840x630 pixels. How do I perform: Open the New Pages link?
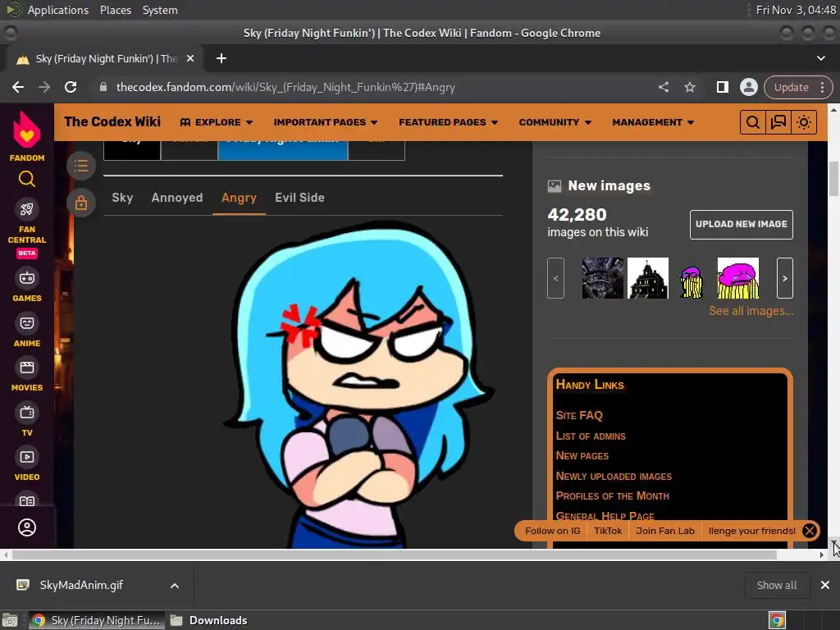(x=582, y=456)
